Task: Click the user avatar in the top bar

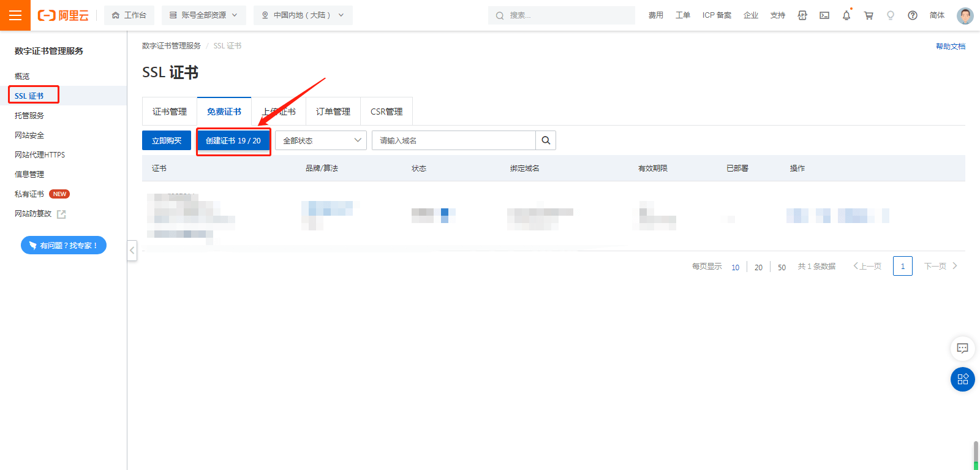Action: click(965, 15)
